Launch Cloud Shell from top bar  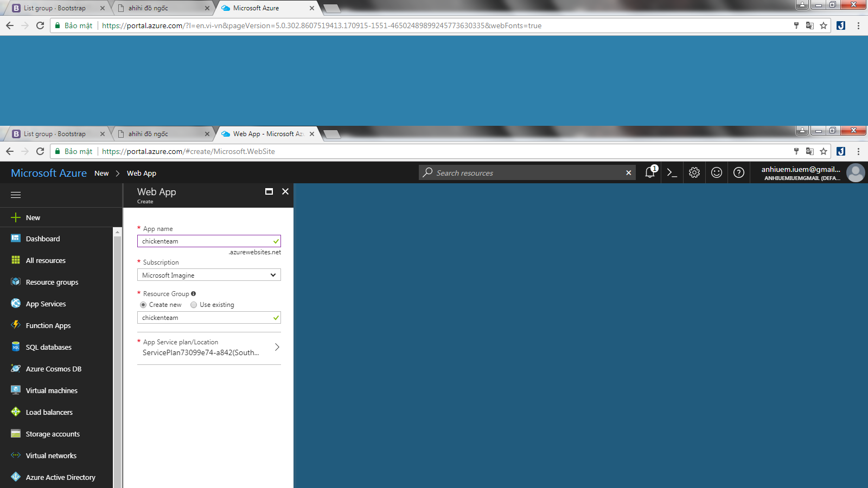tap(672, 173)
